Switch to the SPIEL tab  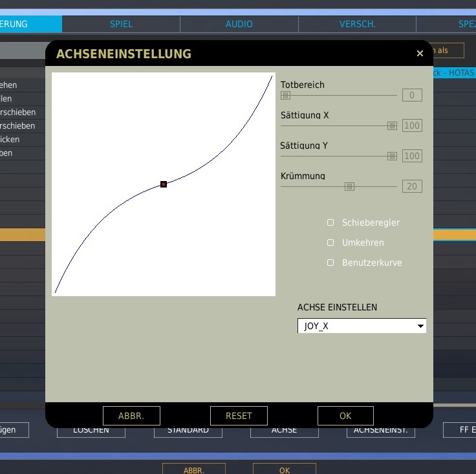click(121, 24)
